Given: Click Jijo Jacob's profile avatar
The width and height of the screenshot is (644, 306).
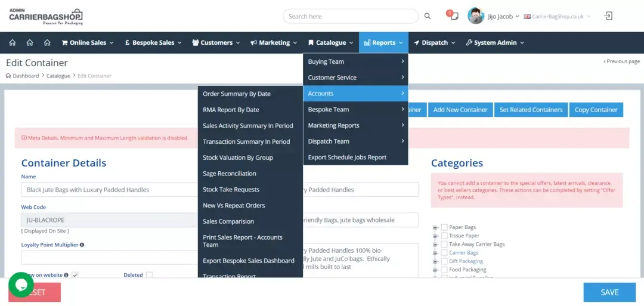Looking at the screenshot, I should 476,16.
